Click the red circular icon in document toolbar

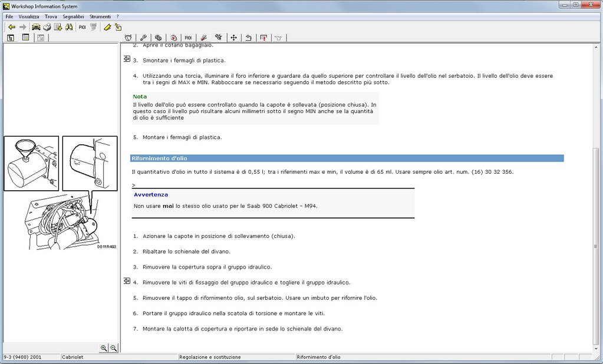173,38
